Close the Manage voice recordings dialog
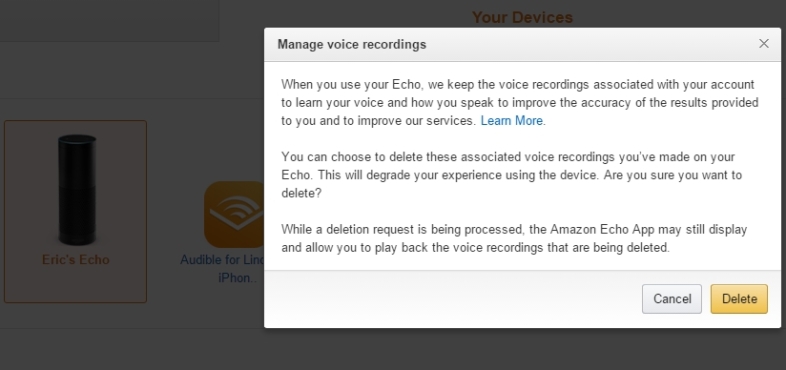Screen dimensions: 786x370 (763, 44)
